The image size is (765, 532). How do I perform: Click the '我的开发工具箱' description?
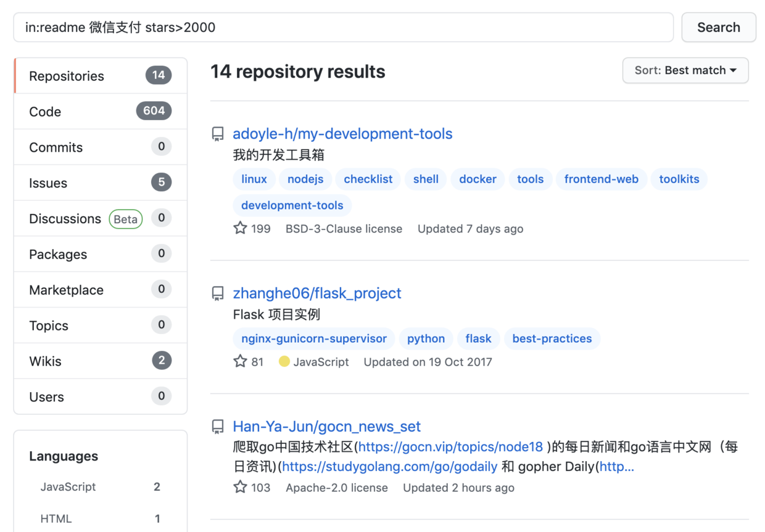click(279, 155)
